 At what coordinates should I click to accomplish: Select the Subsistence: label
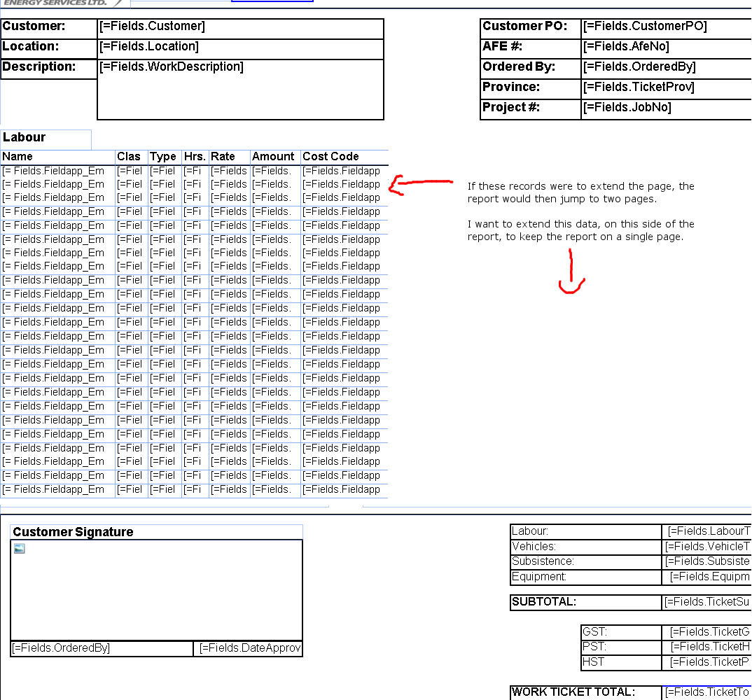[x=585, y=562]
